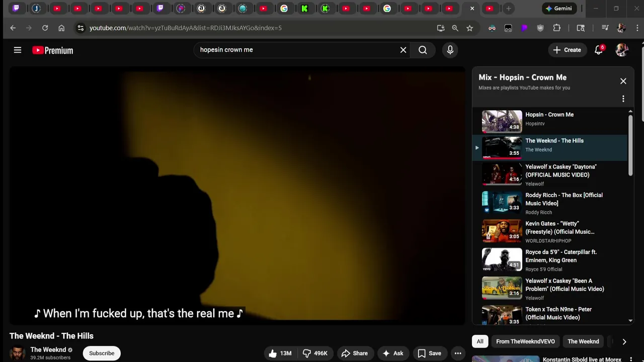Open browser profile avatar

(x=621, y=28)
